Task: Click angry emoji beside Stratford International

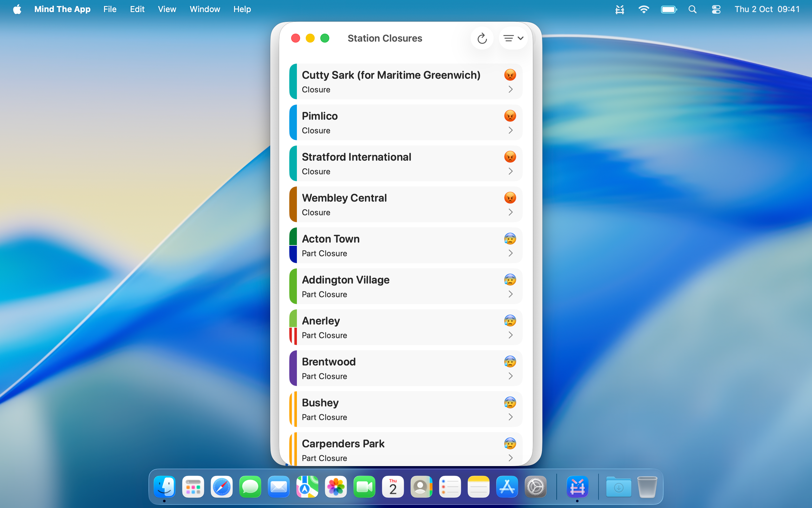Action: coord(510,157)
